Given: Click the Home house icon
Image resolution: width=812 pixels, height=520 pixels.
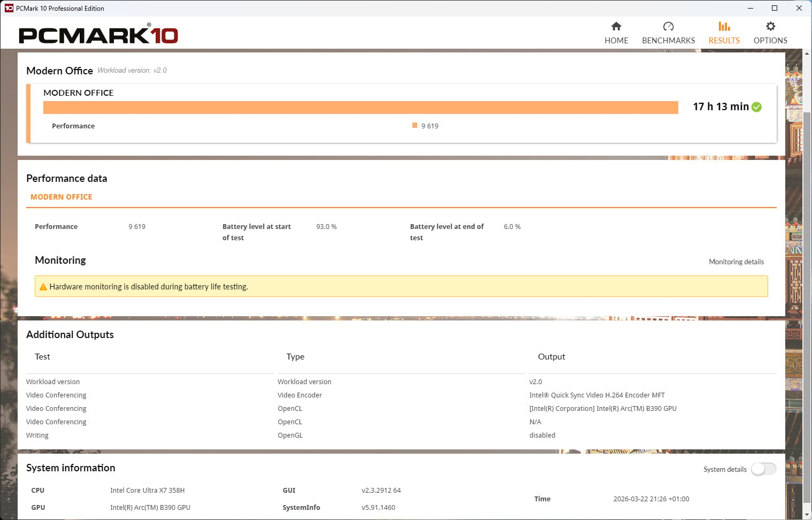Looking at the screenshot, I should click(x=616, y=26).
